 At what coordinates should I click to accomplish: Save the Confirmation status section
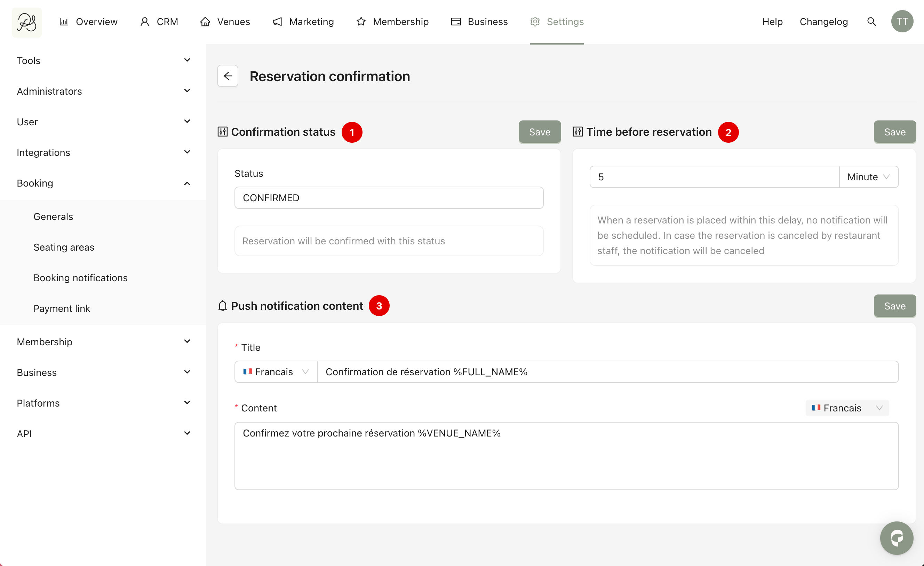539,132
